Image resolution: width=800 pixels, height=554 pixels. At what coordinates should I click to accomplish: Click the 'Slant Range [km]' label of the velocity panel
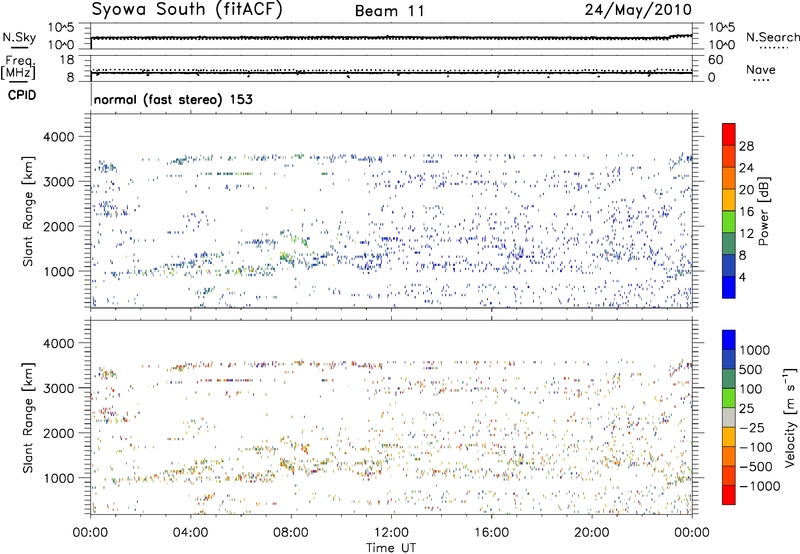28,417
